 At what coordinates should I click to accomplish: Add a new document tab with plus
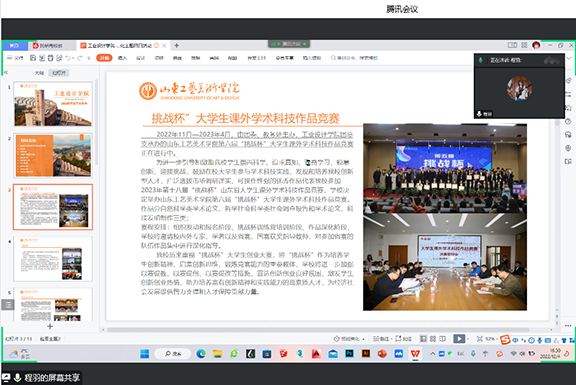[x=177, y=46]
